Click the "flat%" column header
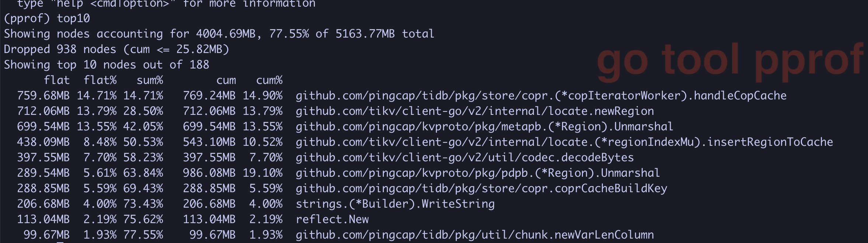 [100, 80]
